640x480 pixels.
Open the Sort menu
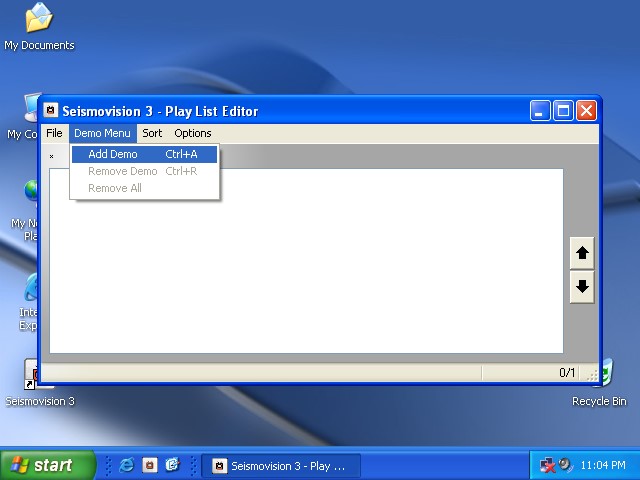[x=152, y=133]
